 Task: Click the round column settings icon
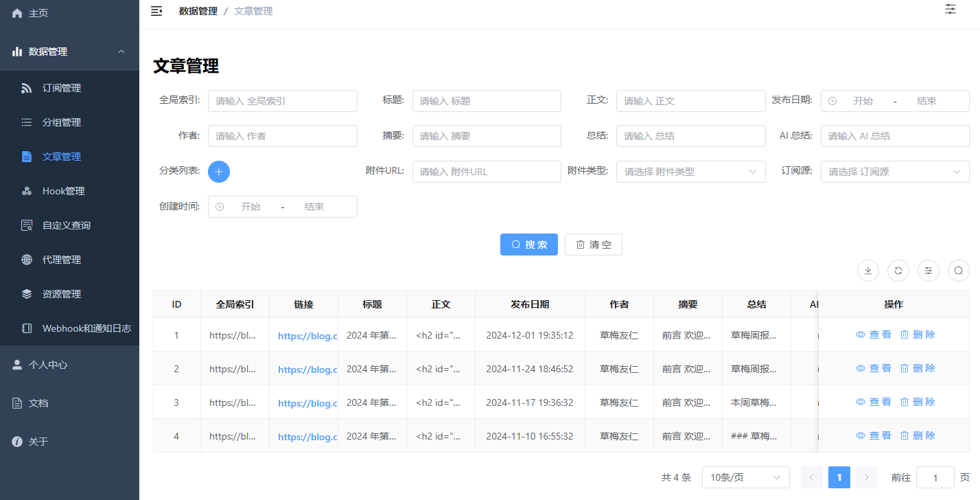click(929, 271)
